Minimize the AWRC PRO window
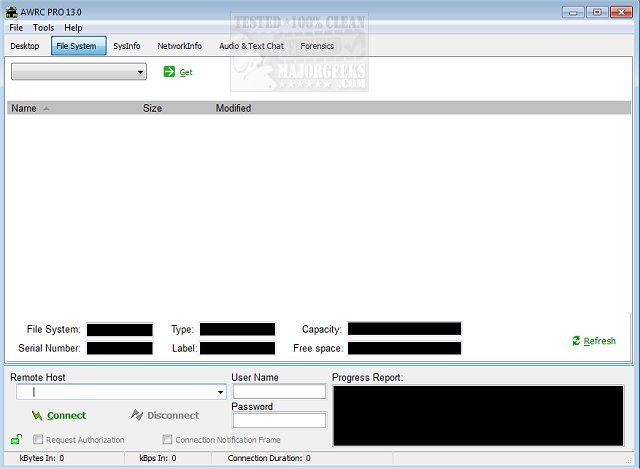The height and width of the screenshot is (469, 640). point(573,12)
